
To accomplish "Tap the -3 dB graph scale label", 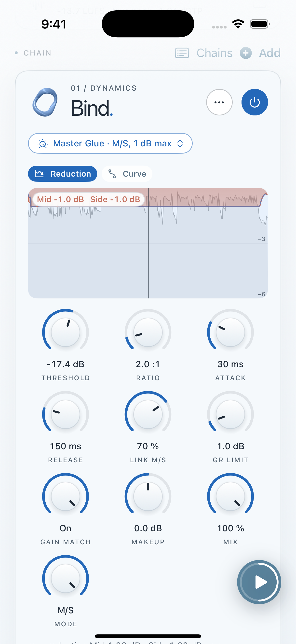I will click(262, 239).
